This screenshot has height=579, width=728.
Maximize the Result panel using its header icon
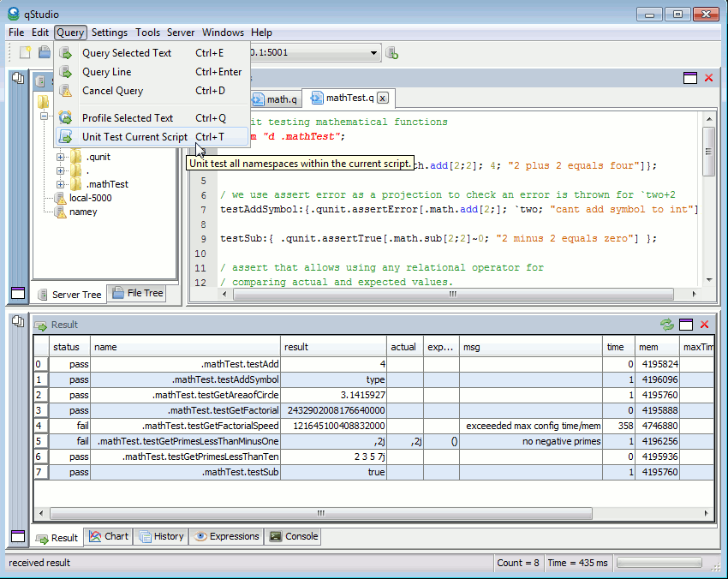click(x=686, y=325)
